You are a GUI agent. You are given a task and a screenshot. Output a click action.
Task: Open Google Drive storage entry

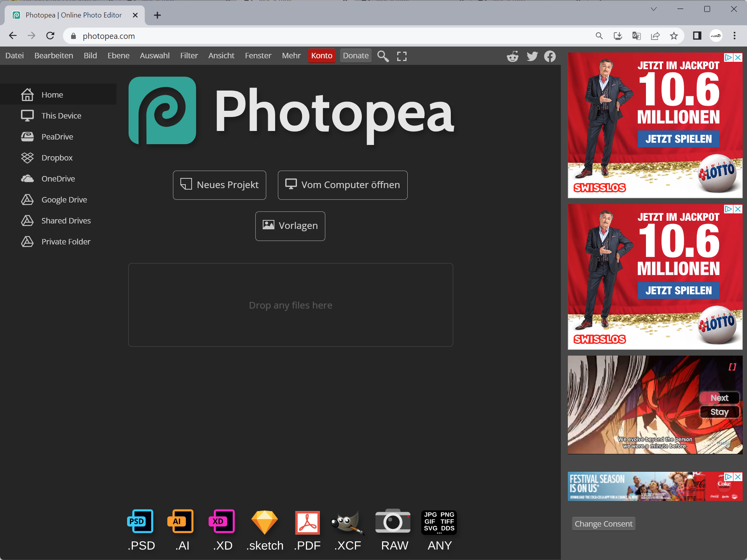(64, 200)
